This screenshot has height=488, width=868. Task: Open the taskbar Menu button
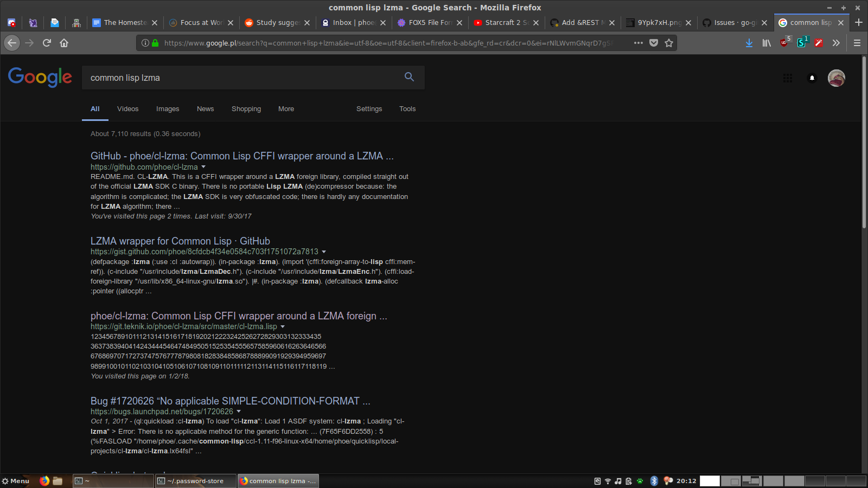pos(16,481)
